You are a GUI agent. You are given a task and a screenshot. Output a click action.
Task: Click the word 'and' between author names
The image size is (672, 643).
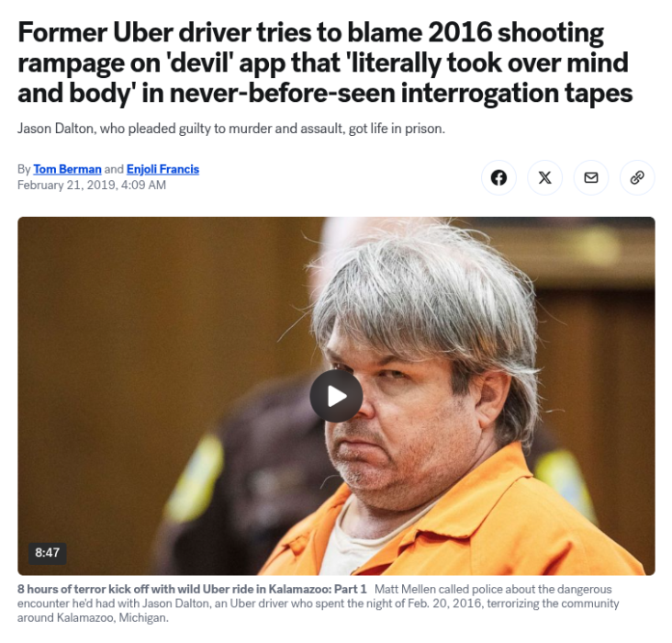(x=114, y=169)
